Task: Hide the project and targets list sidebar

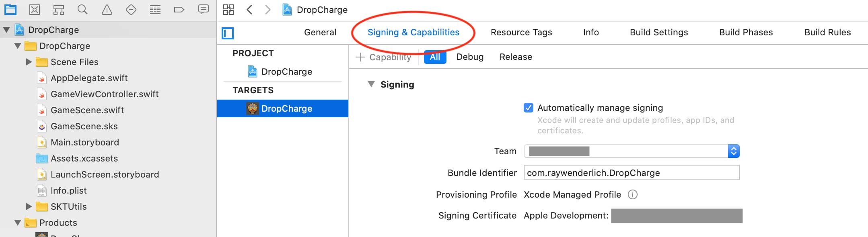Action: tap(228, 33)
